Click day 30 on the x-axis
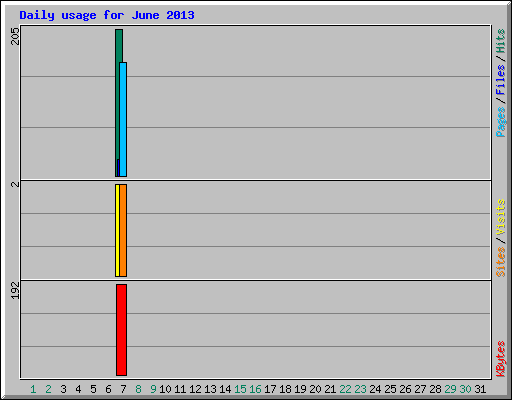Screen dimensions: 512x400 point(465,389)
